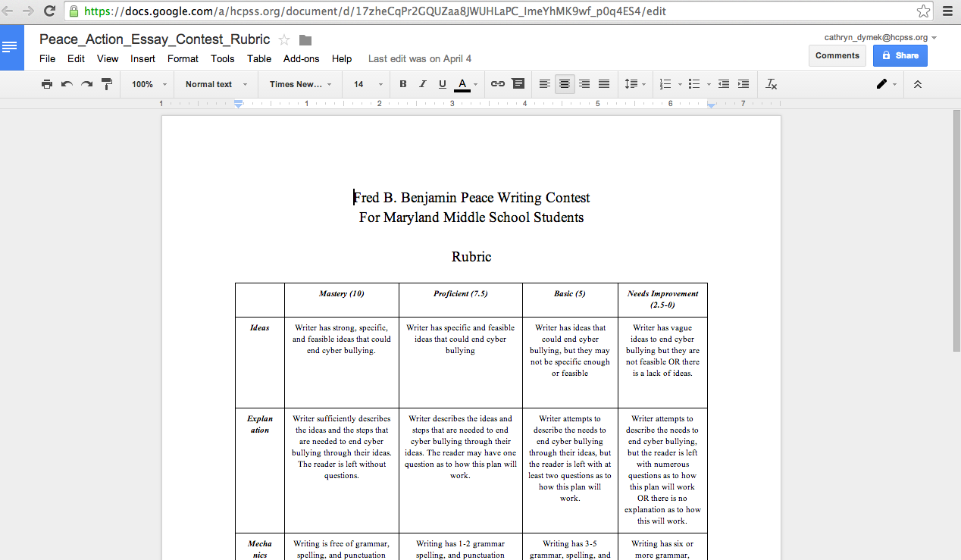Hide the menus with the double chevron
This screenshot has height=560, width=961.
point(918,84)
